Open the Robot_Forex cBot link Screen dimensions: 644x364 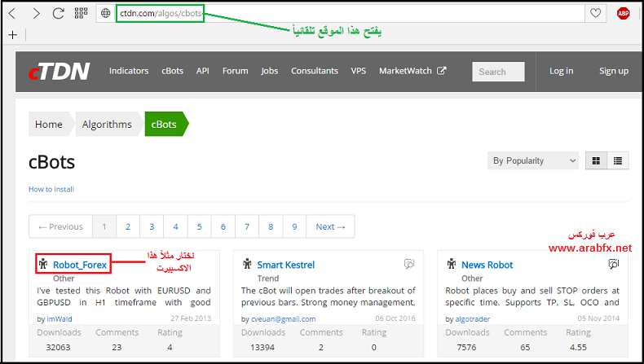(x=80, y=265)
